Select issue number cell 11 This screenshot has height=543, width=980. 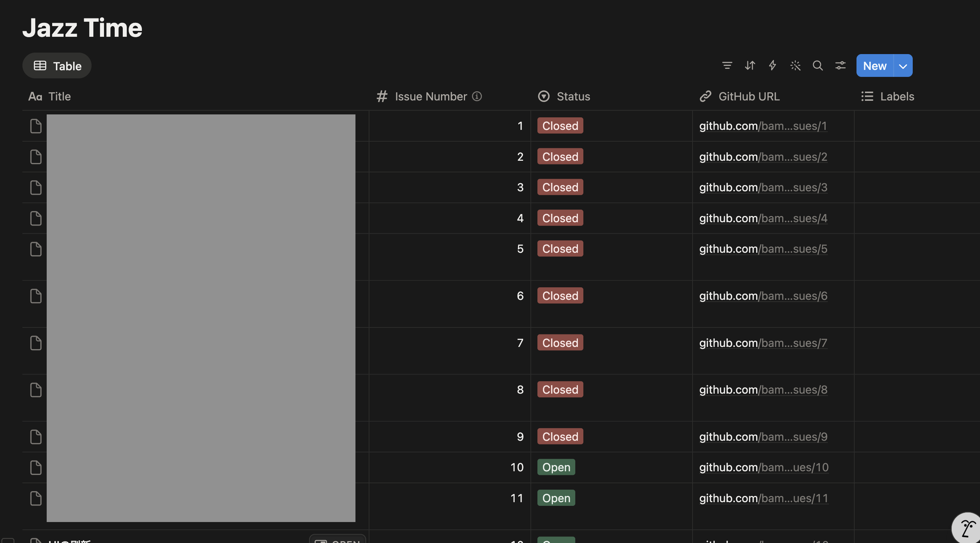point(450,507)
